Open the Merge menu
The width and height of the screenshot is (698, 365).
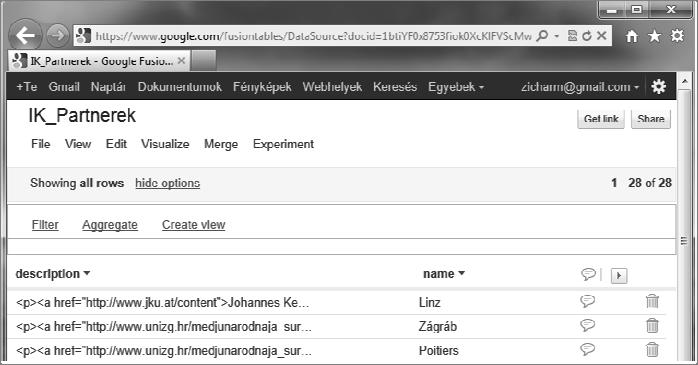click(x=221, y=144)
